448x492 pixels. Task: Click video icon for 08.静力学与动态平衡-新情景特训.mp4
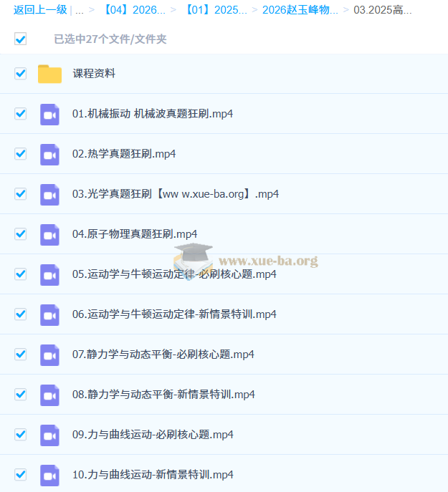coord(49,395)
